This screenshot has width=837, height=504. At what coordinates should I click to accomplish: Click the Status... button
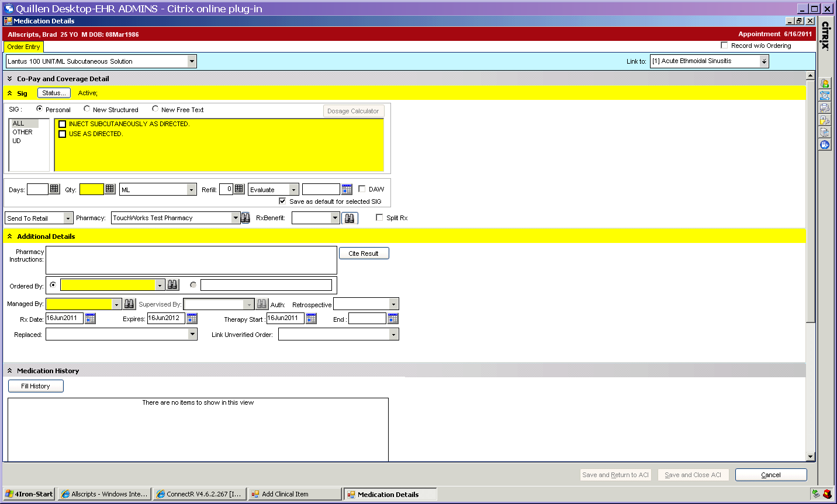point(54,93)
